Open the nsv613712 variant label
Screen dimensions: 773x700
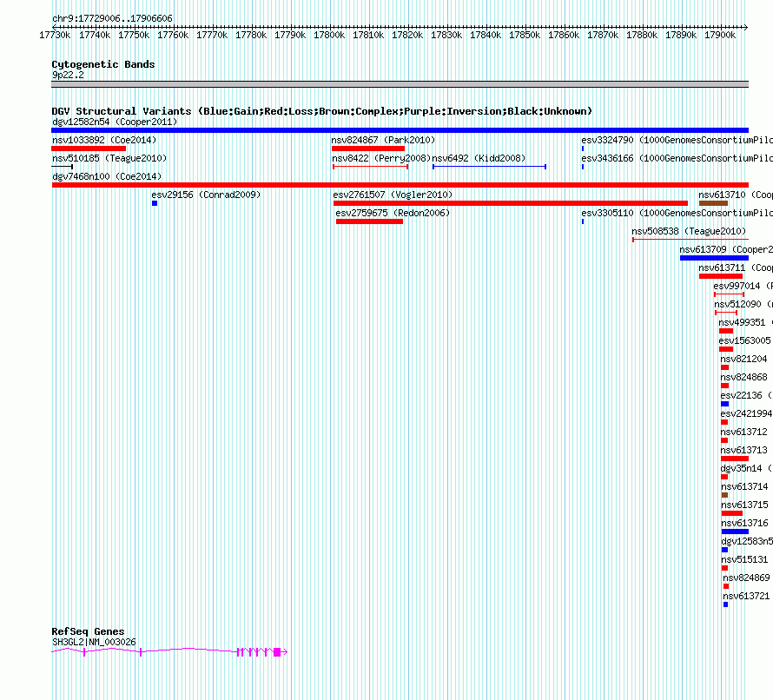[x=744, y=432]
